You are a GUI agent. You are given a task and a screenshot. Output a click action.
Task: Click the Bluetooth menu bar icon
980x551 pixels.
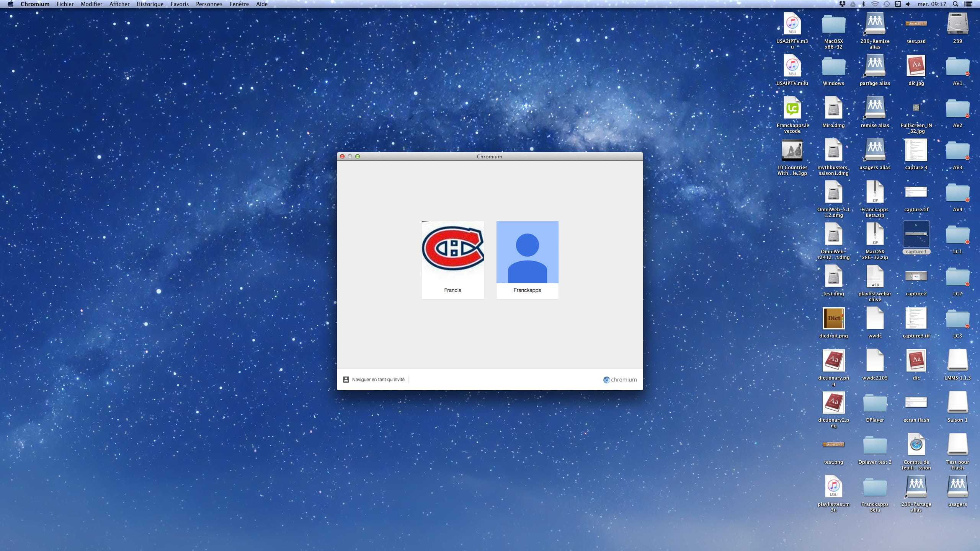click(864, 4)
